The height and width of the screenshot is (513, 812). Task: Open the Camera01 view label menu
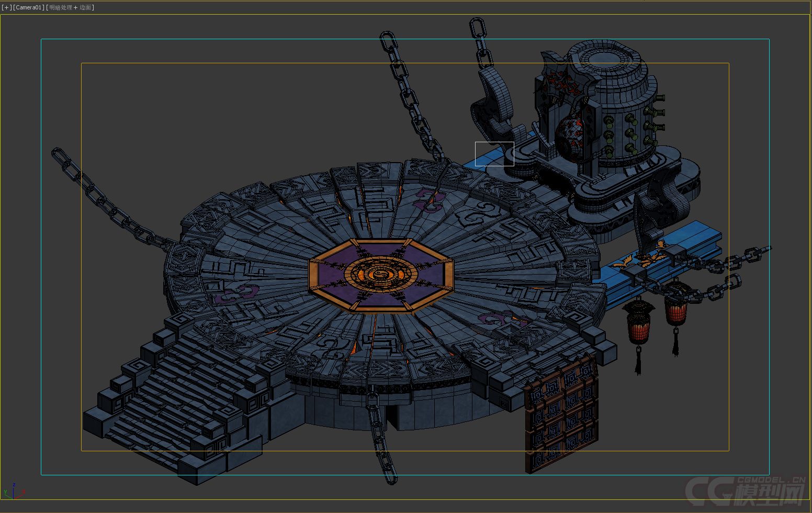(x=28, y=7)
